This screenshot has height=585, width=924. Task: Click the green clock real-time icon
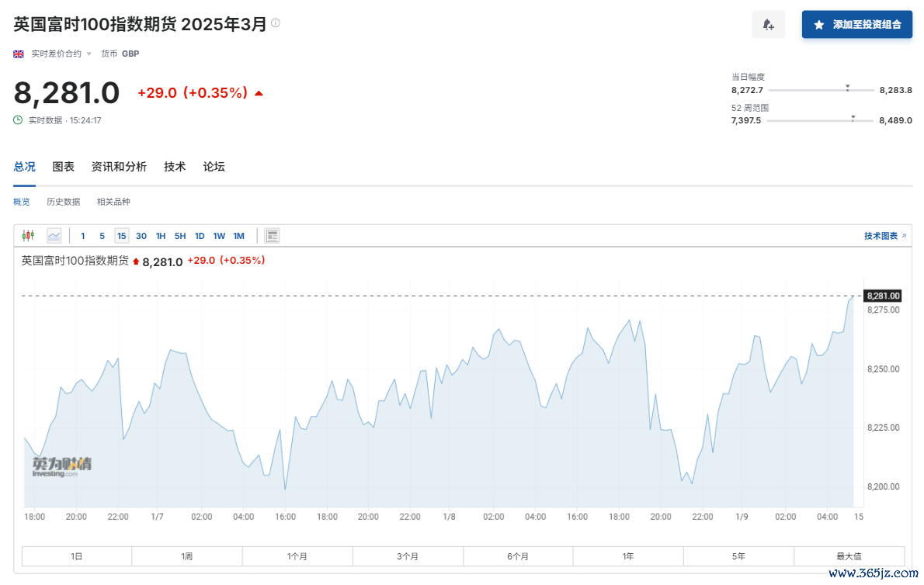19,120
